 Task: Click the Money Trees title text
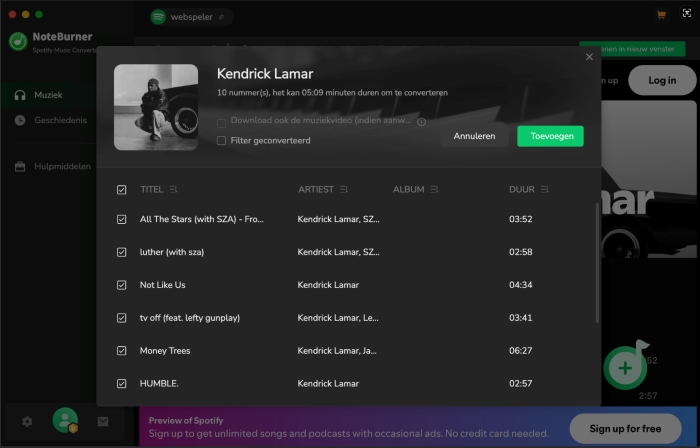click(x=165, y=351)
